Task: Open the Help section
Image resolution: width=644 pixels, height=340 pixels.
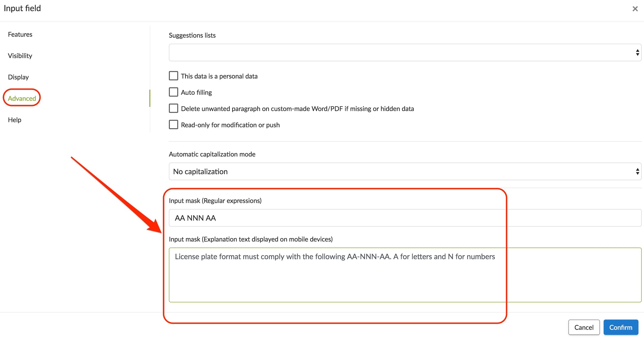Action: pos(14,120)
